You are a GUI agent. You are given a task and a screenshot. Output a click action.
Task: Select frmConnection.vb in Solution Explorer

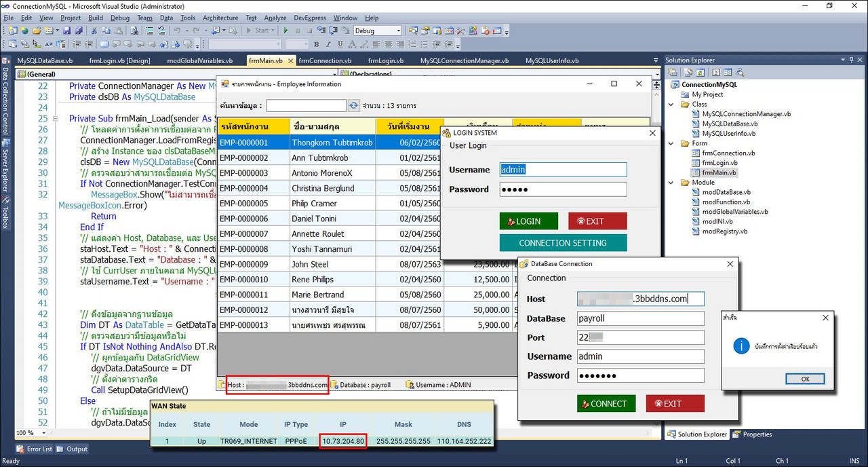[724, 153]
